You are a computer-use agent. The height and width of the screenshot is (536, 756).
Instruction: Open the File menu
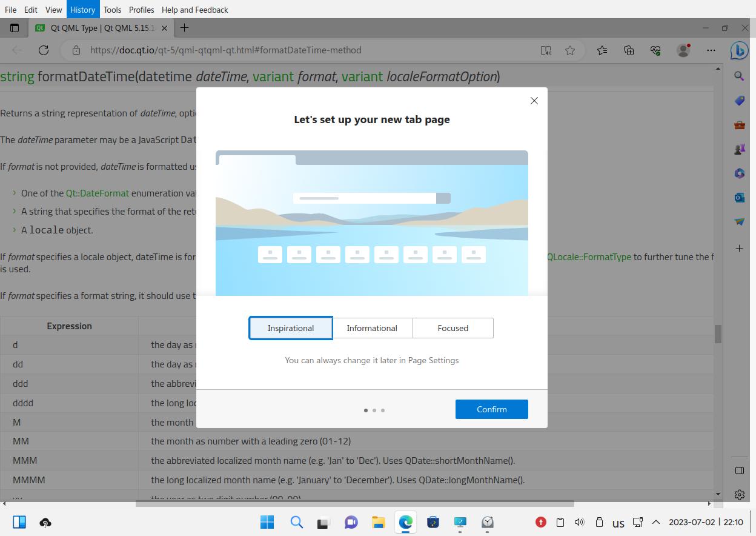point(11,10)
